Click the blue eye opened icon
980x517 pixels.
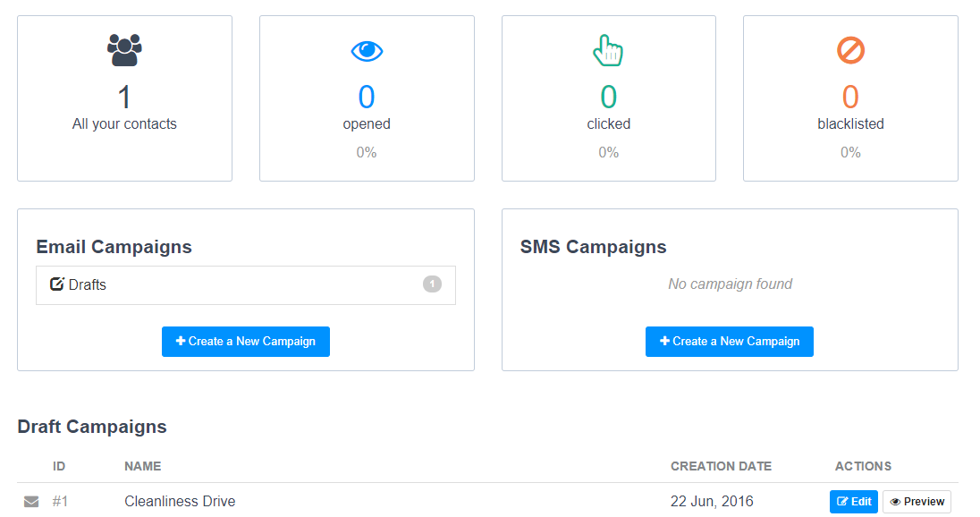(367, 51)
